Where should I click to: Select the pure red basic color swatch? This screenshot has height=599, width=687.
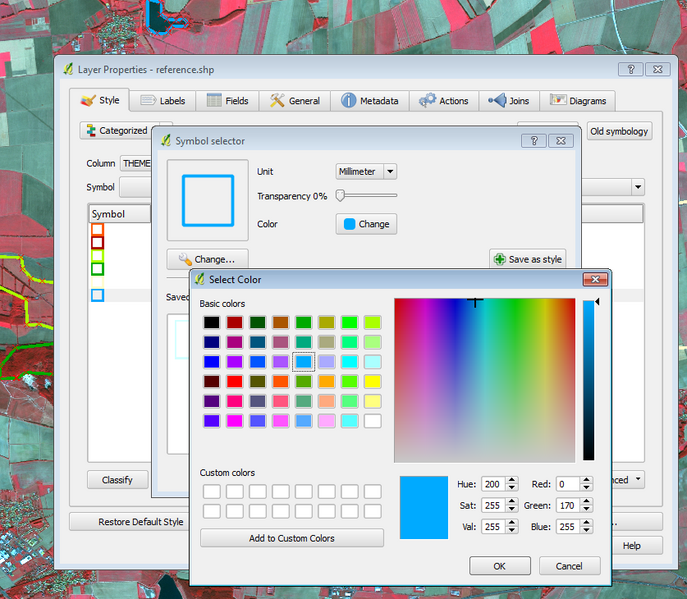point(235,381)
